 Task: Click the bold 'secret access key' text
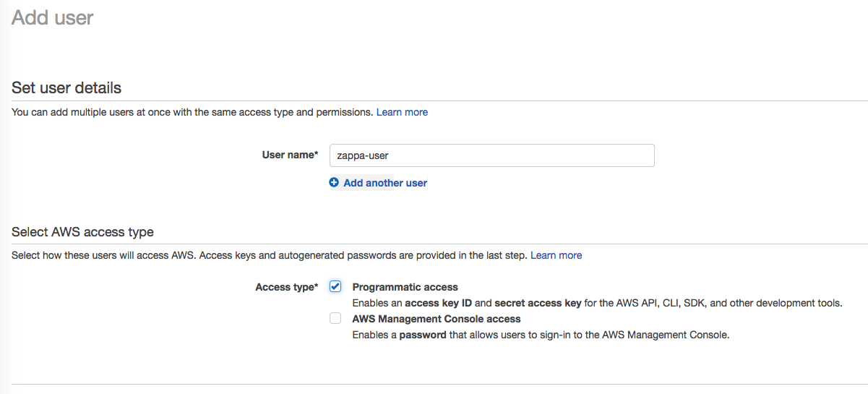538,303
